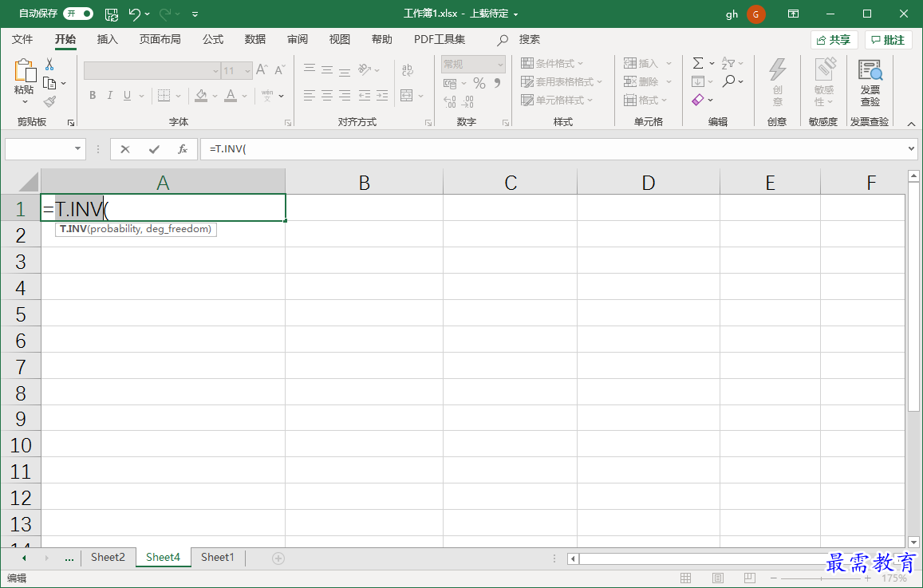Screen dimensions: 923x588
Task: Collapse the ribbon with the caret
Action: (911, 124)
